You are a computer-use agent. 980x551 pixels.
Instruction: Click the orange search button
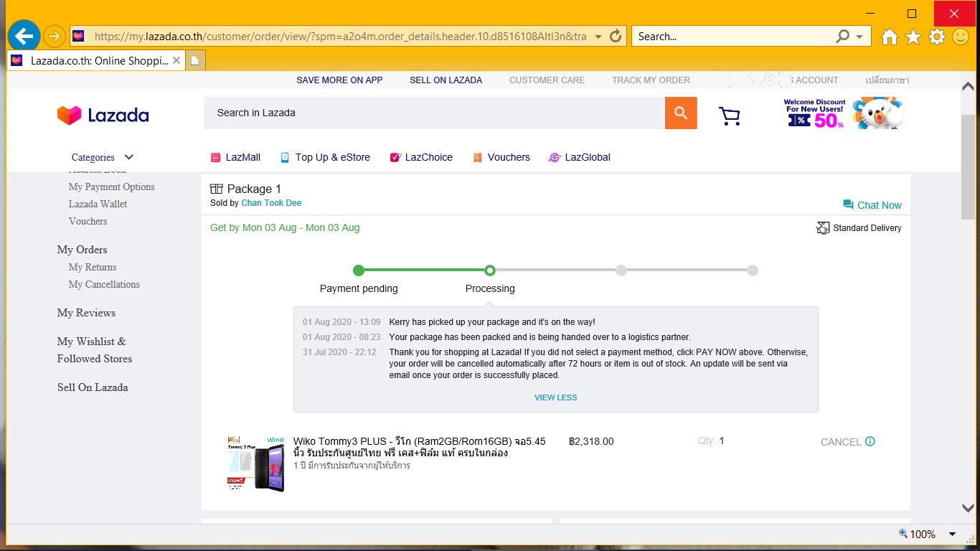(x=681, y=113)
